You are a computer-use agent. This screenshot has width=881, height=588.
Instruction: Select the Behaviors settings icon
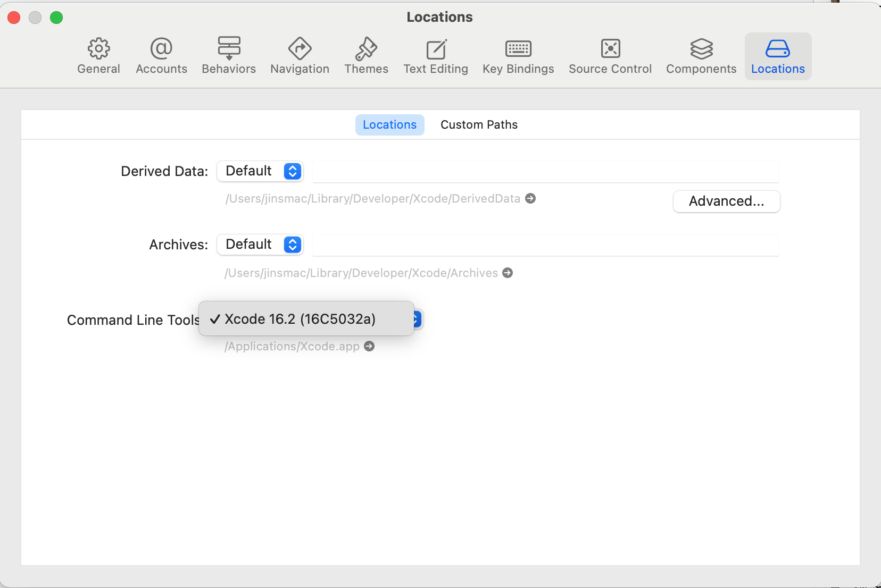pyautogui.click(x=229, y=55)
